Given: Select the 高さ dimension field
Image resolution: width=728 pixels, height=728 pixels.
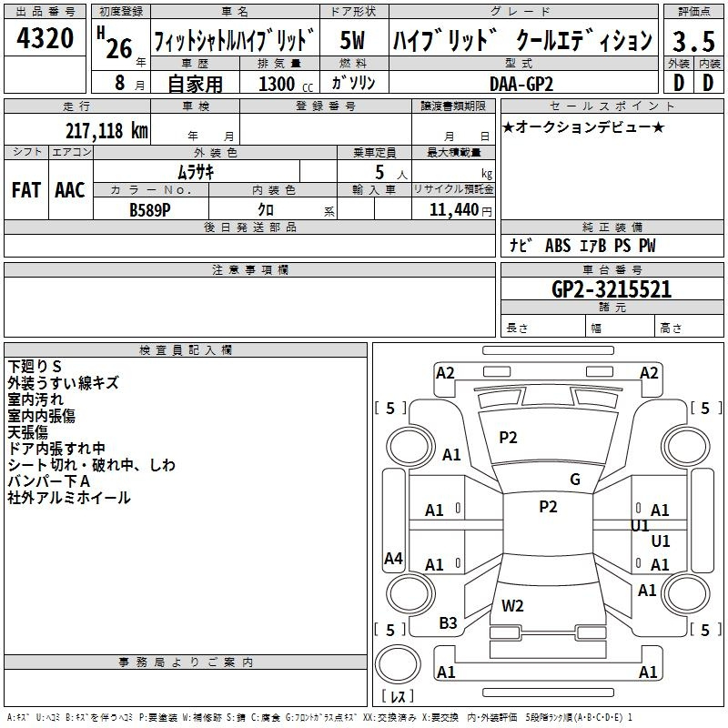Looking at the screenshot, I should coord(689,326).
